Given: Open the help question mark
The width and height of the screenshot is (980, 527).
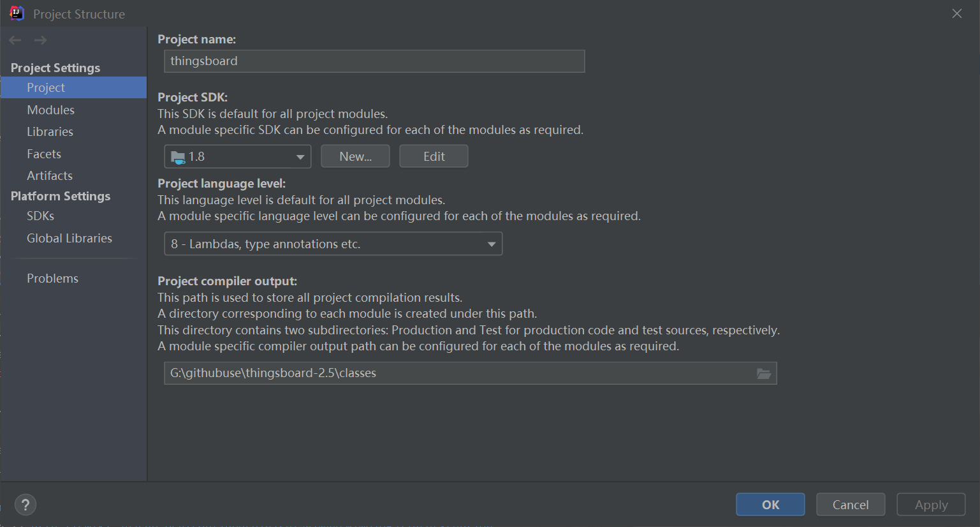Looking at the screenshot, I should [26, 505].
